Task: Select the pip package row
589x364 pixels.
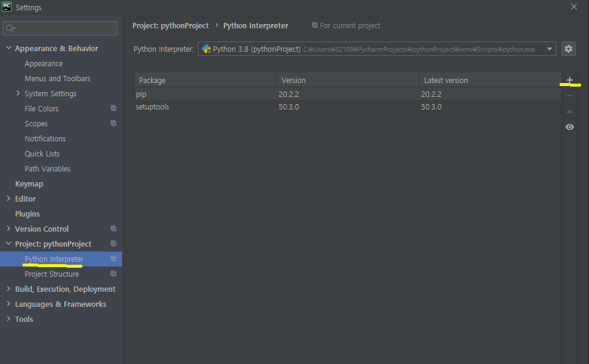Action: 348,94
